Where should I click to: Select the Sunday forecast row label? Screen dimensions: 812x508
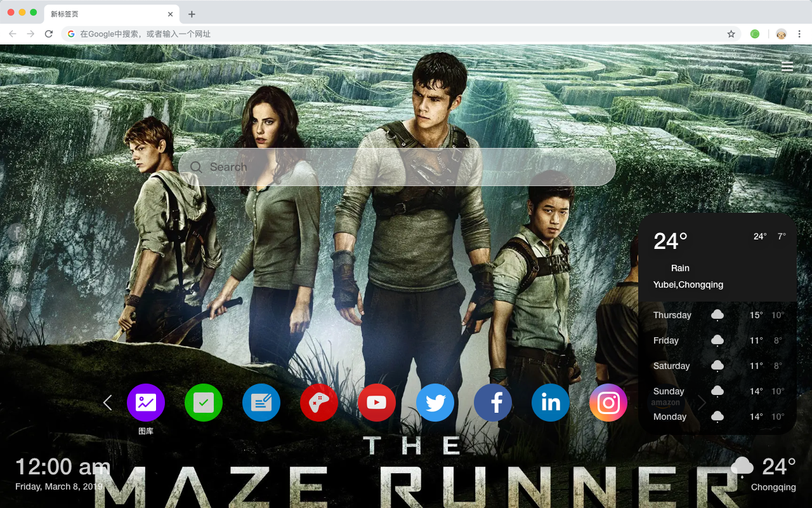point(669,391)
